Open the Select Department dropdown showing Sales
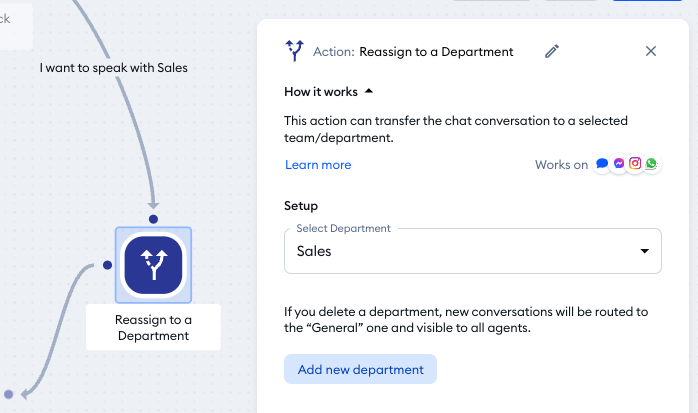 [472, 251]
